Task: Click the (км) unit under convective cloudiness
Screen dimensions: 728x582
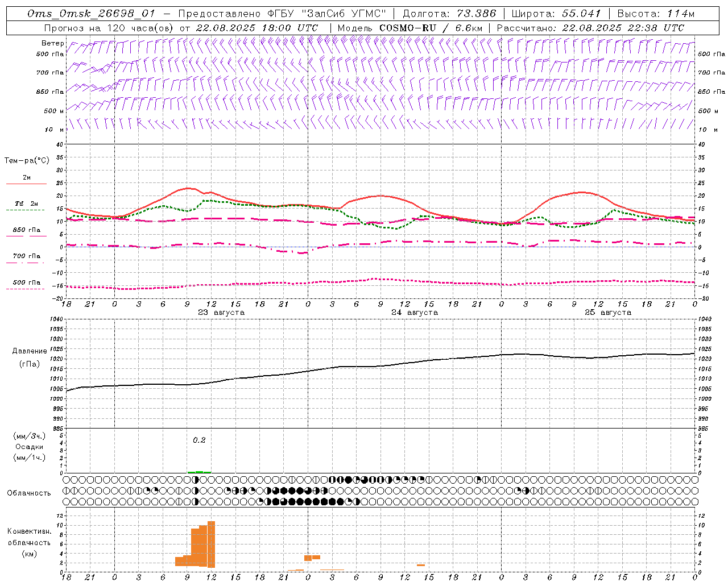Action: click(x=30, y=554)
